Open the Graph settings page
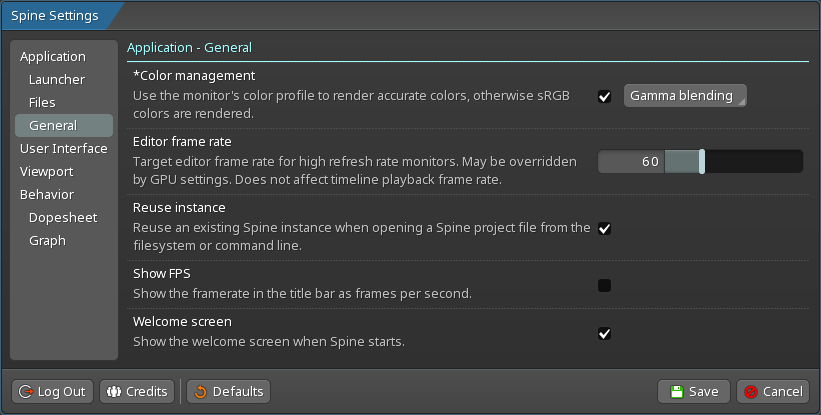Image resolution: width=821 pixels, height=415 pixels. pyautogui.click(x=47, y=240)
